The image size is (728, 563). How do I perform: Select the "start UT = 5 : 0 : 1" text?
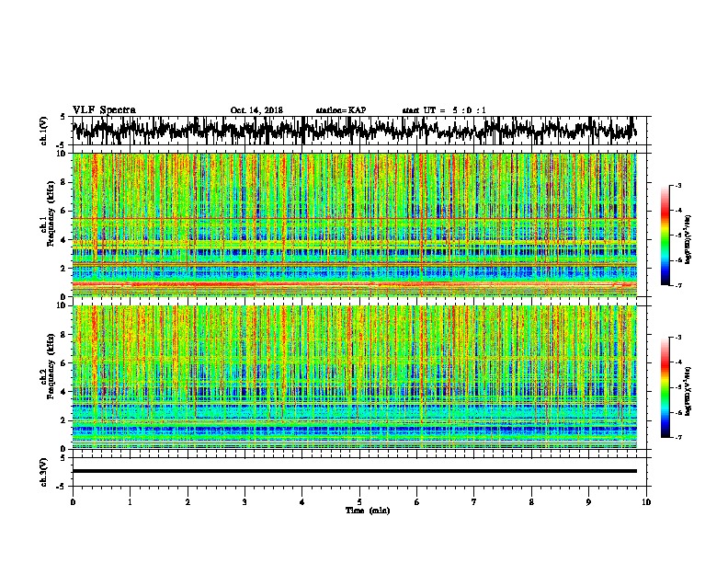pyautogui.click(x=444, y=110)
